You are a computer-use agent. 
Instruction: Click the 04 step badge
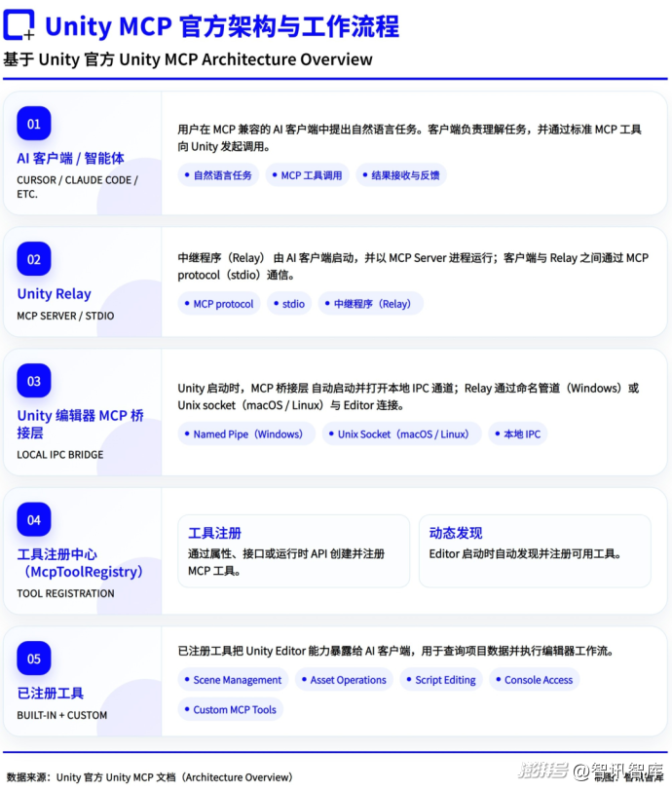click(34, 519)
